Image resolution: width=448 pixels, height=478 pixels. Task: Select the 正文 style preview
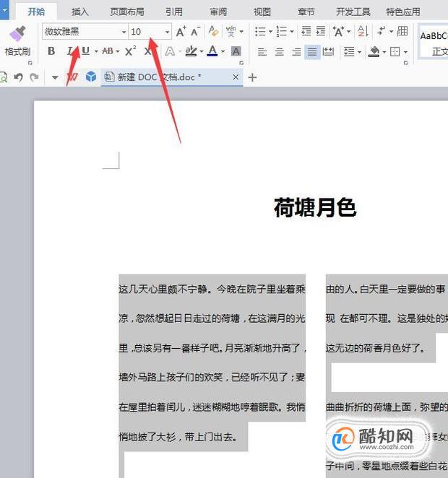pyautogui.click(x=434, y=42)
